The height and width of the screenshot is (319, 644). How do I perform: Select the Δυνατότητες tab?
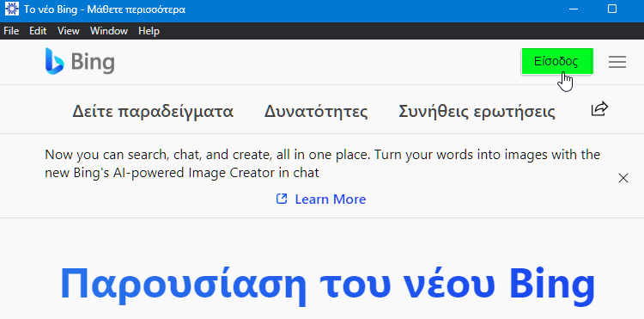[316, 111]
